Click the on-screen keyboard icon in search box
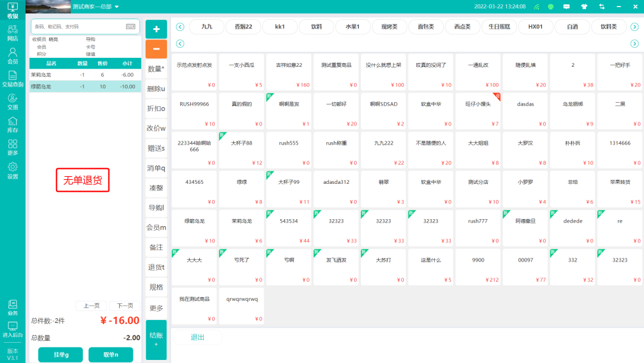 [131, 27]
